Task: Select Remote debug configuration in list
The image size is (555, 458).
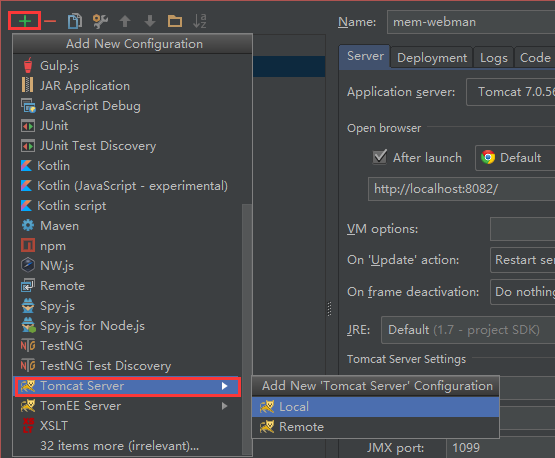Action: (x=128, y=286)
